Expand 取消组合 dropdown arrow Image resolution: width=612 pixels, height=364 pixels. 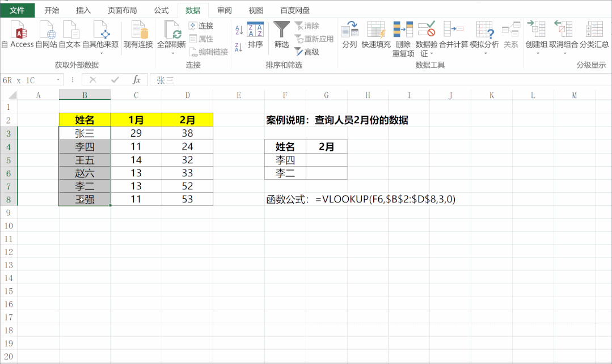pos(565,53)
